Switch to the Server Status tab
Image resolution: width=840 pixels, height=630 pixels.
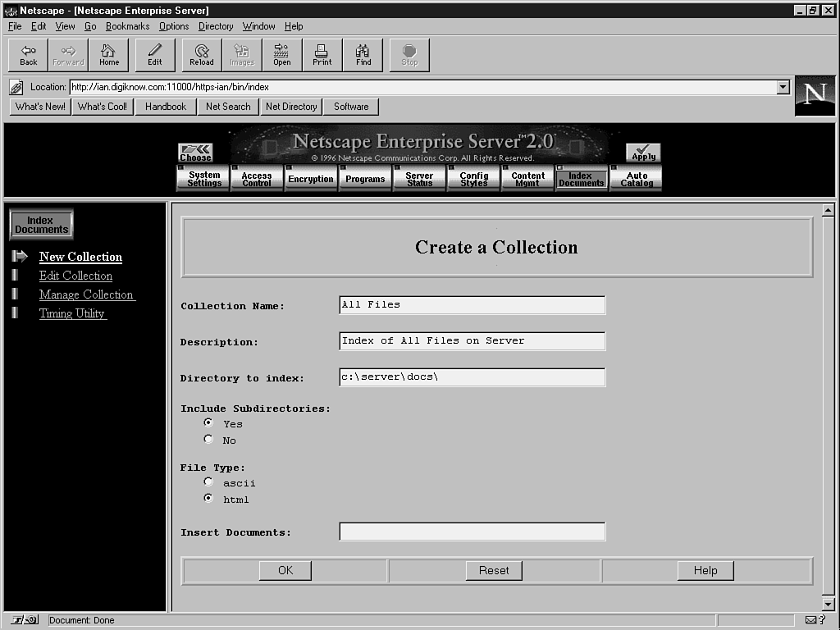(x=419, y=178)
